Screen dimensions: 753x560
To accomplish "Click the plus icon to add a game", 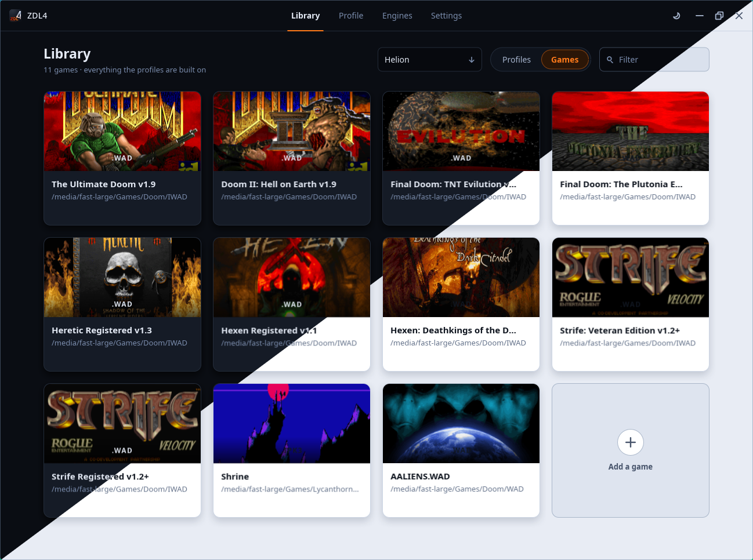I will click(631, 443).
